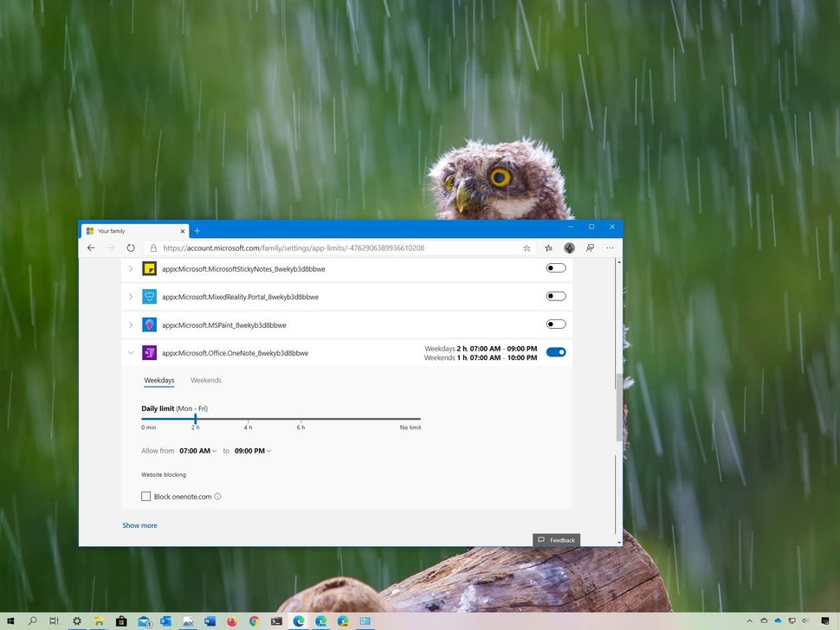Click the Mixed Reality Portal app icon

coord(149,297)
